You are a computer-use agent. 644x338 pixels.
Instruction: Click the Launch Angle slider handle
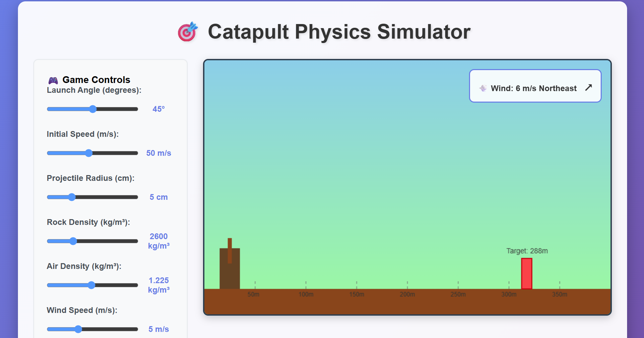point(93,109)
